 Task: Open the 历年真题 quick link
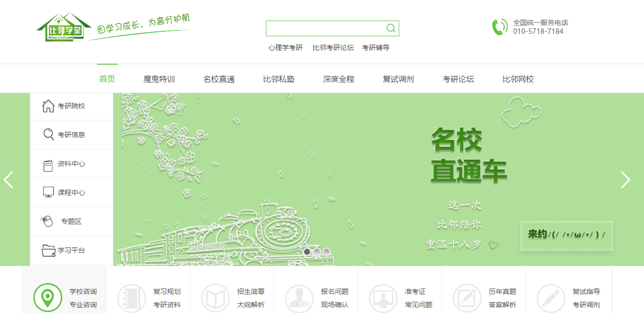click(502, 291)
